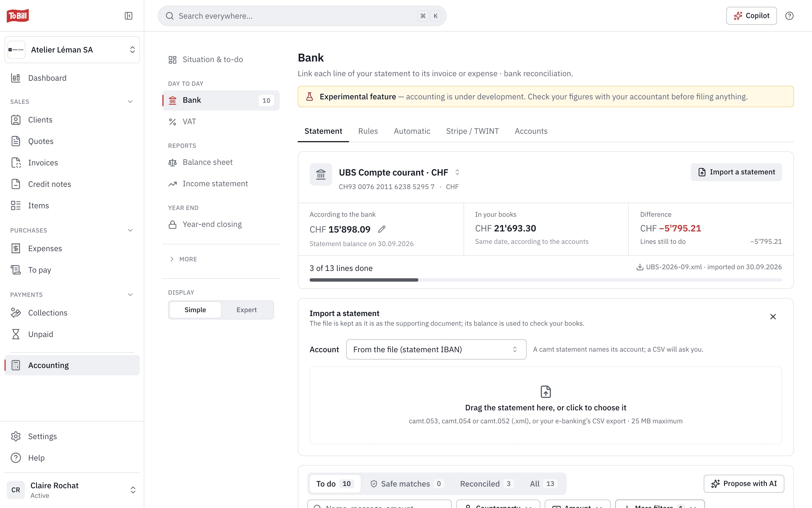This screenshot has height=508, width=812.
Task: Click the UBS bank building icon
Action: point(321,174)
